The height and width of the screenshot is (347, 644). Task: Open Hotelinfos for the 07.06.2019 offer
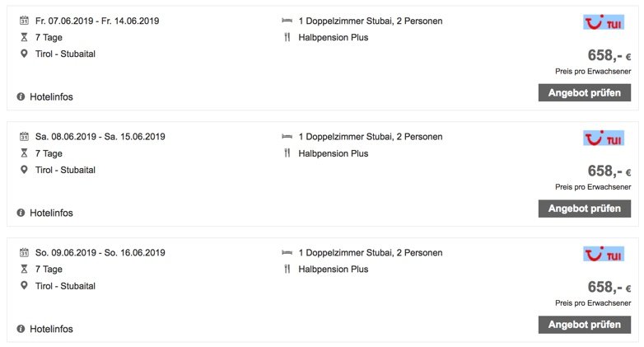coord(51,96)
